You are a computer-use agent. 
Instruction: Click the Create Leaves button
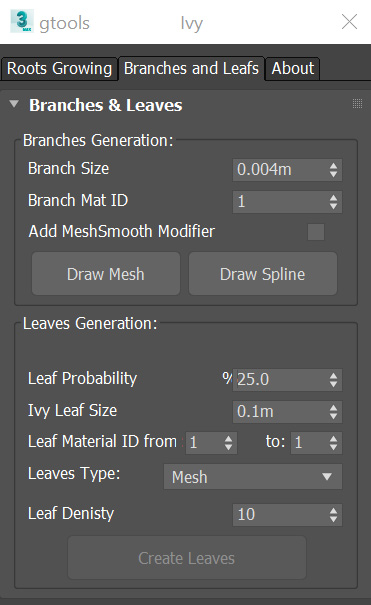[187, 558]
